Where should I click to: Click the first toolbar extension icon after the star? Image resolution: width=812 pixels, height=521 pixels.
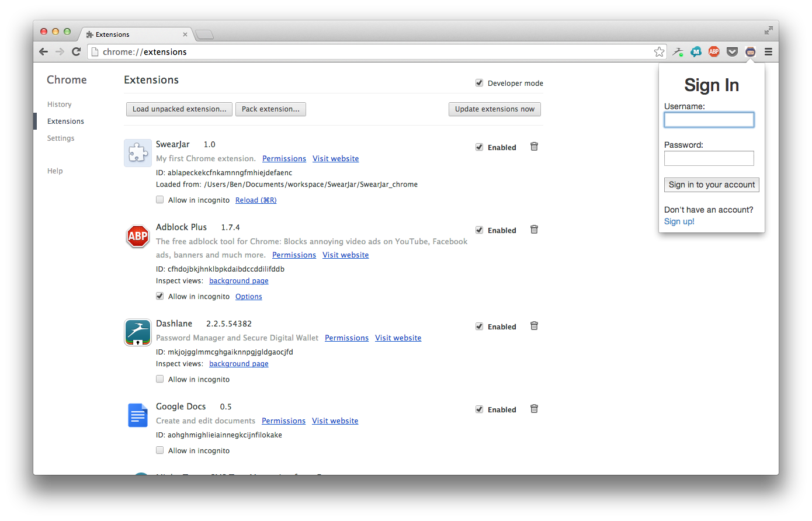point(678,52)
